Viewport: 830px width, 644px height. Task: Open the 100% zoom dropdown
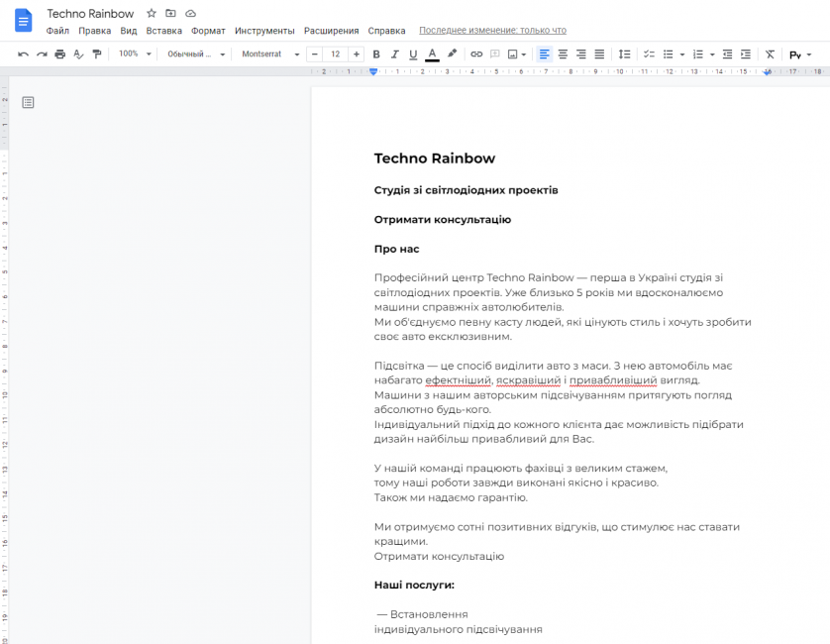tap(135, 54)
